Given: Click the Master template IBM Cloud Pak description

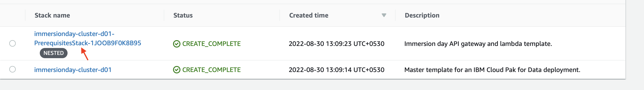Looking at the screenshot, I should (x=492, y=70).
